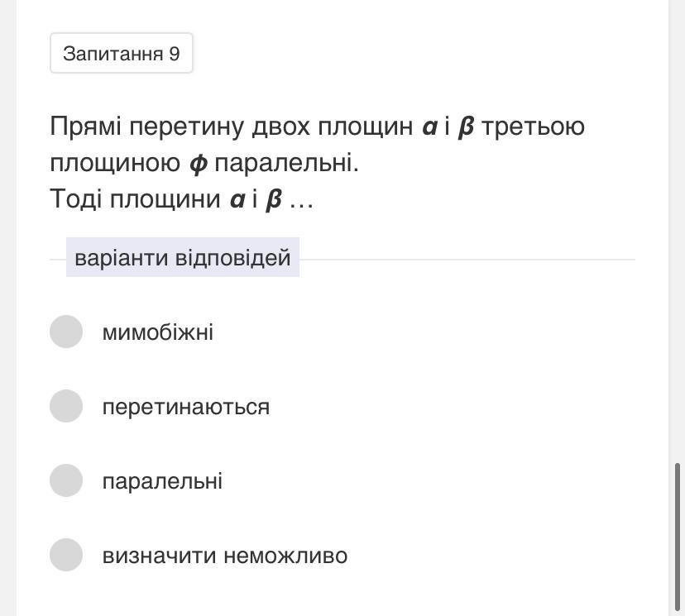
Task: Click the "Запитання 9" question badge
Action: 121,54
